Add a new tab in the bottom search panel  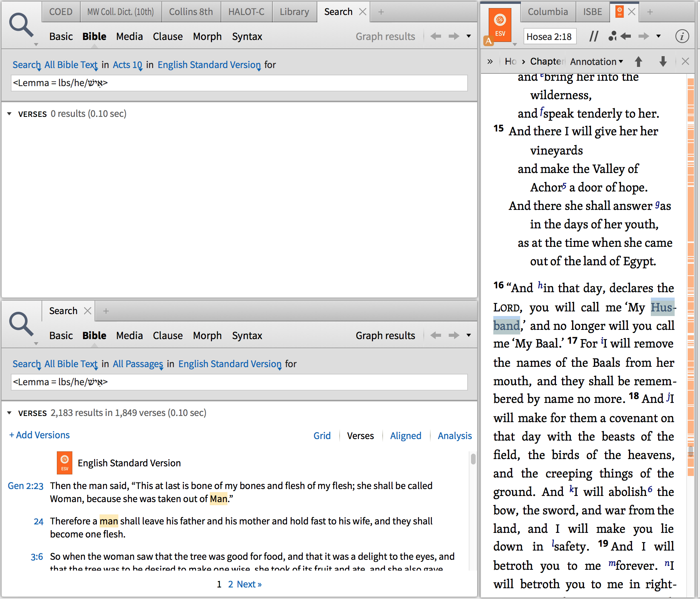(106, 311)
